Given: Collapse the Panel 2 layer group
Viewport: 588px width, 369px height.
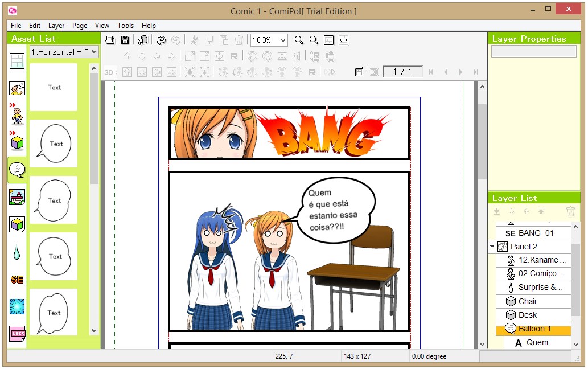Looking at the screenshot, I should tap(491, 246).
